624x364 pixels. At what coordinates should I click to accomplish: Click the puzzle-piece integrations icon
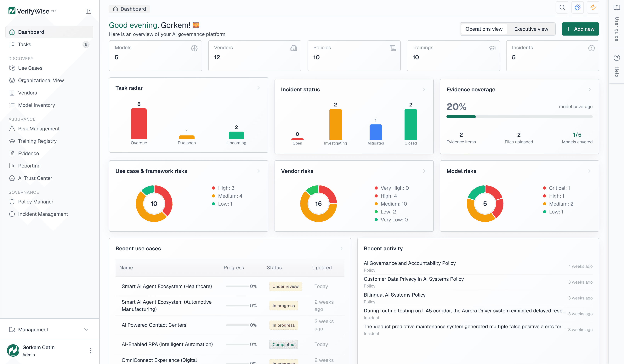click(577, 7)
